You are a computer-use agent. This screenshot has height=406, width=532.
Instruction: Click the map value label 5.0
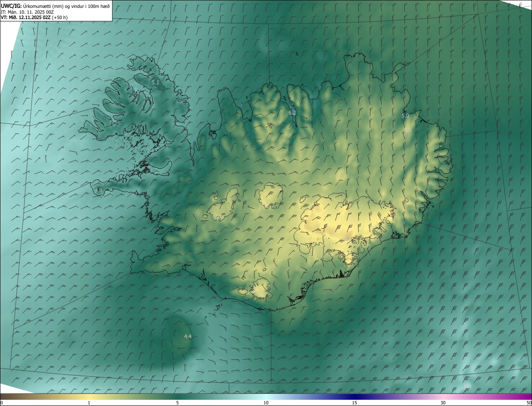405,116
